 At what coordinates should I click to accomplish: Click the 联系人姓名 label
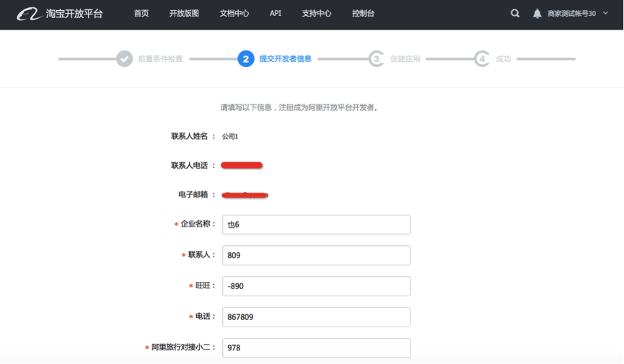click(x=190, y=136)
